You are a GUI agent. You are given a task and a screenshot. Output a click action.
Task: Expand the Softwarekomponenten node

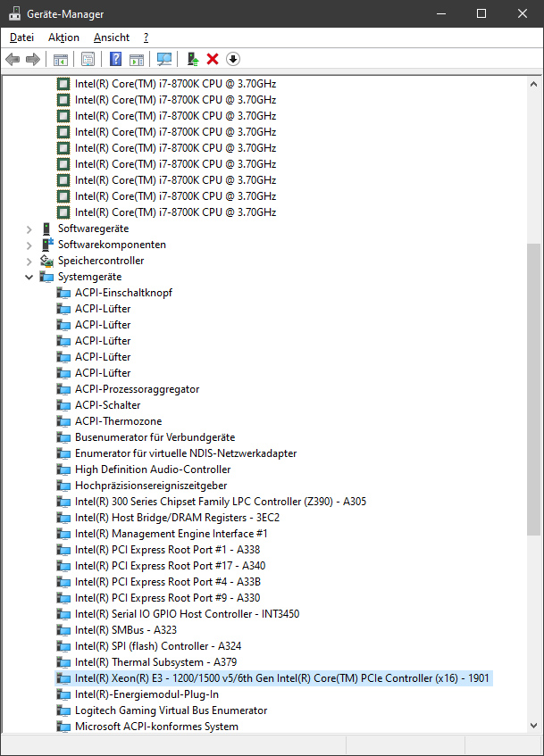pyautogui.click(x=29, y=245)
